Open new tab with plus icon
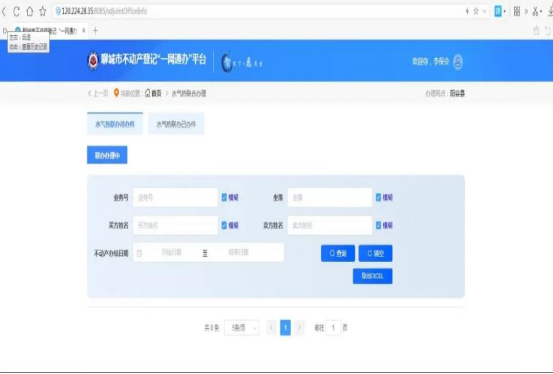 pyautogui.click(x=95, y=31)
